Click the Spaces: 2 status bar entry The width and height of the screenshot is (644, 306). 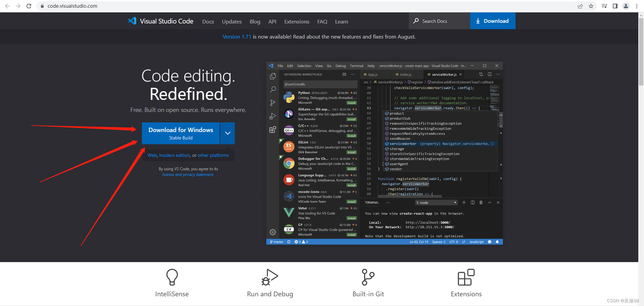(439, 242)
